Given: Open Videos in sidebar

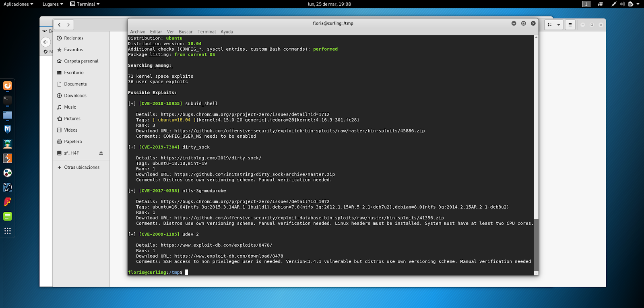Looking at the screenshot, I should (81, 130).
